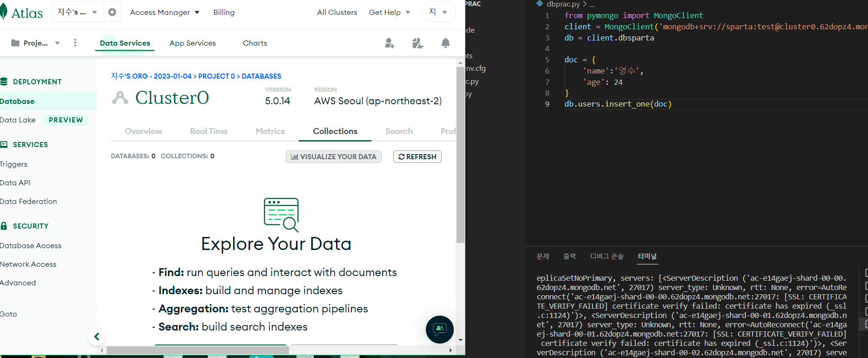Click the vertical scrollbar up arrow
The height and width of the screenshot is (358, 868).
tap(460, 62)
